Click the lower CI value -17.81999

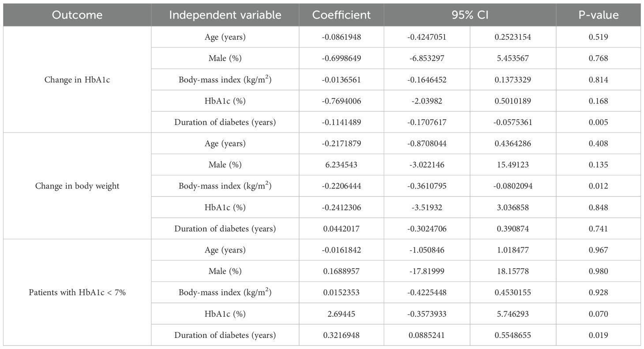tap(427, 271)
